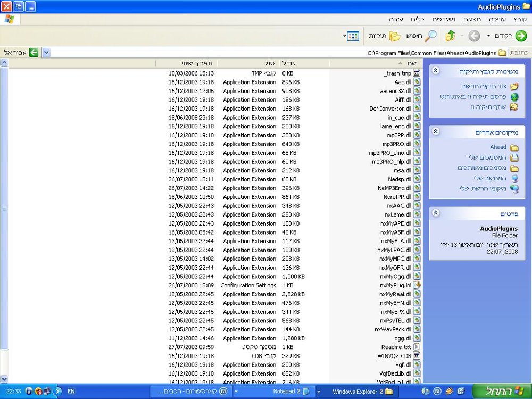
Task: Select the file nxWavPack.dll
Action: pos(393,329)
